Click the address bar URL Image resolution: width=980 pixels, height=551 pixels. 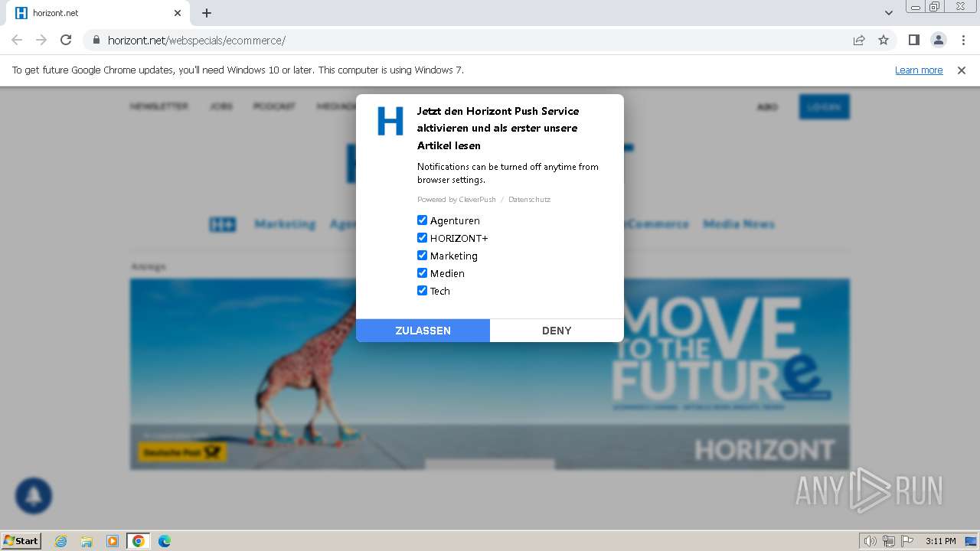(x=197, y=41)
